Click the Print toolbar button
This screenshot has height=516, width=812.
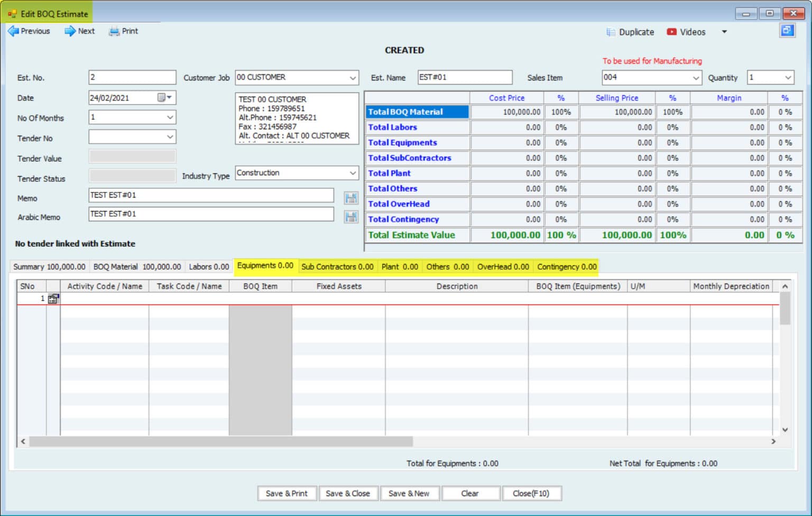(x=123, y=31)
